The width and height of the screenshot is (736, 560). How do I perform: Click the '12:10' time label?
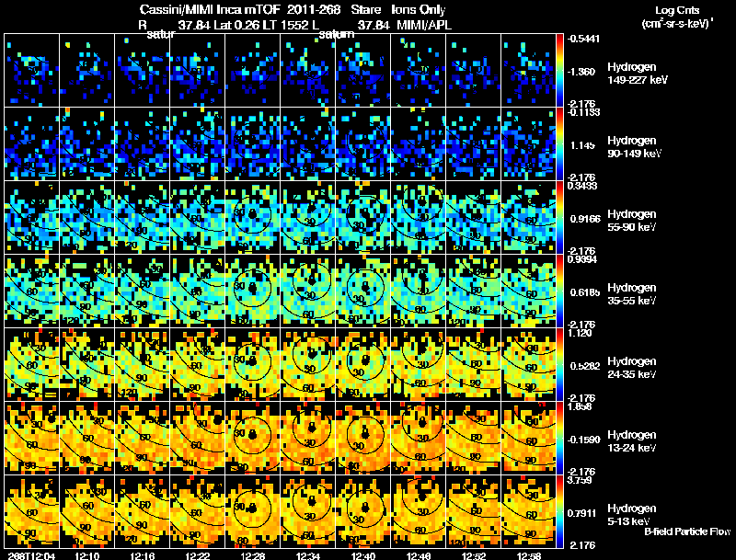[86, 555]
